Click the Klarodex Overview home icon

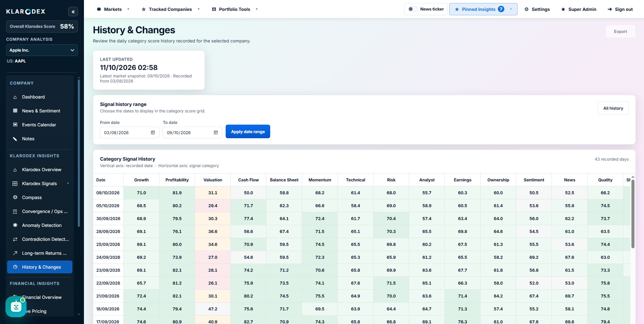(15, 170)
